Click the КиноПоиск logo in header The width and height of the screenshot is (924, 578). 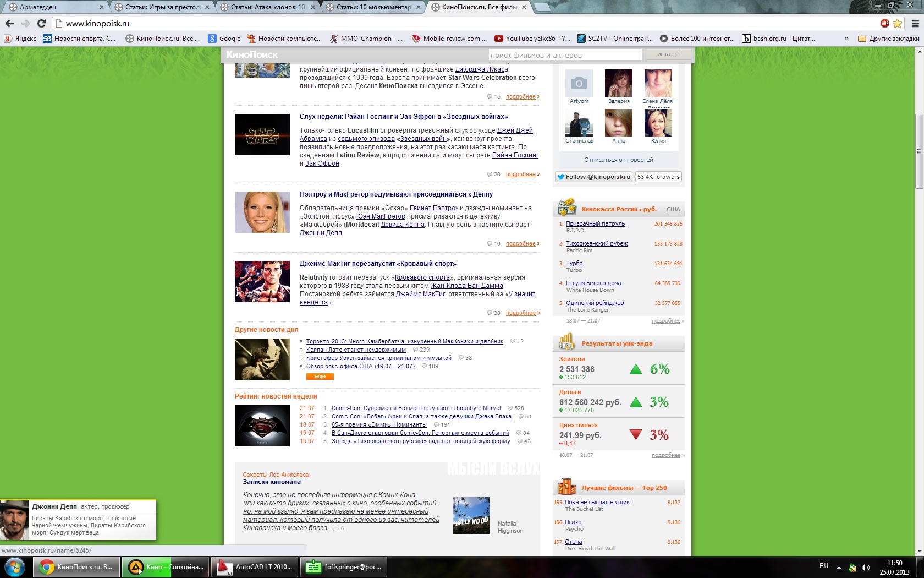pyautogui.click(x=252, y=54)
